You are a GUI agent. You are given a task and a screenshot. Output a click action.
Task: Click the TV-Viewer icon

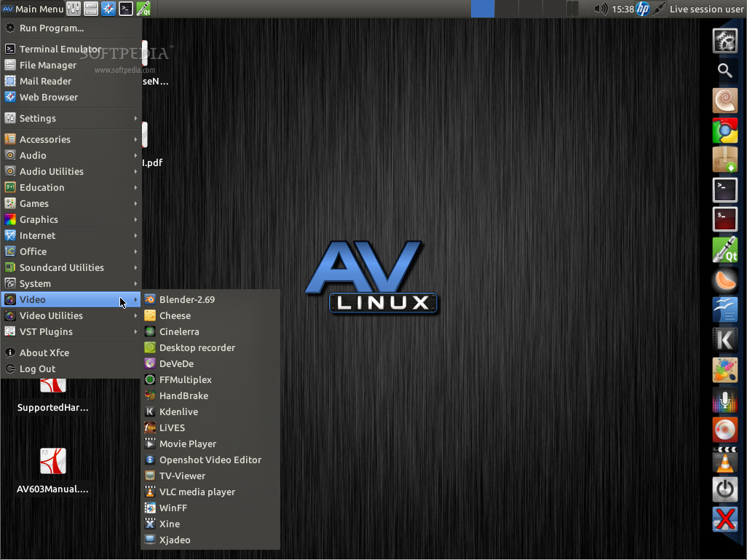coord(150,476)
